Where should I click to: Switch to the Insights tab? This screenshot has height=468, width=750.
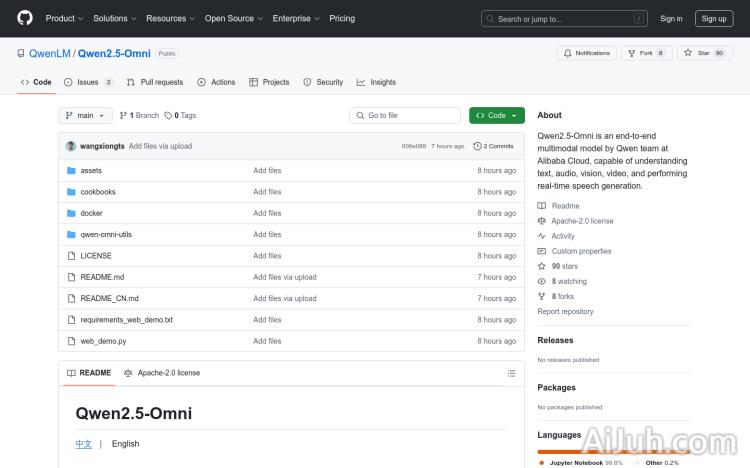(x=376, y=82)
